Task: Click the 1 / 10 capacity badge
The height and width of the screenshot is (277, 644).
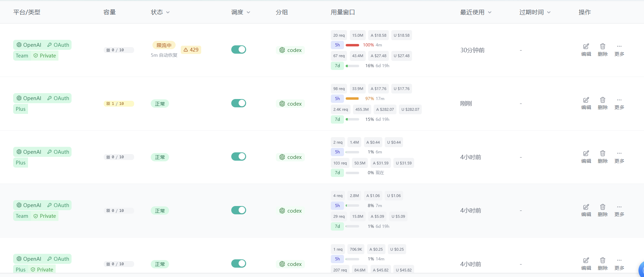Action: click(119, 104)
